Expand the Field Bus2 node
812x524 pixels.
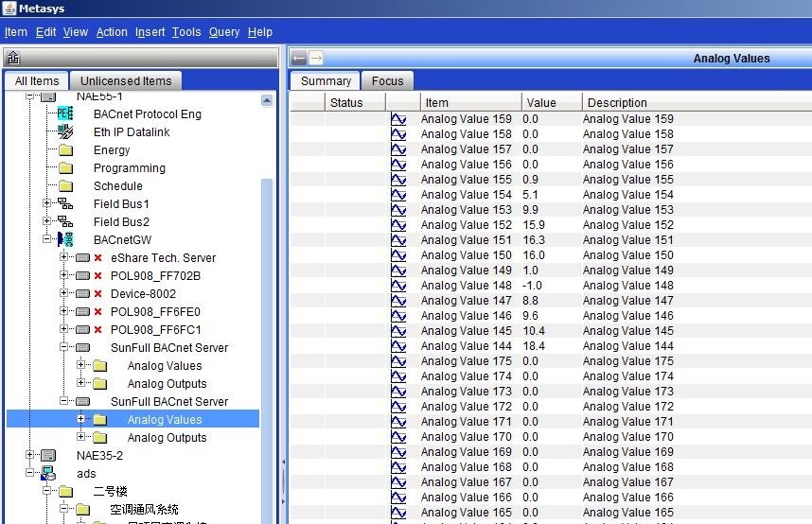click(x=46, y=221)
